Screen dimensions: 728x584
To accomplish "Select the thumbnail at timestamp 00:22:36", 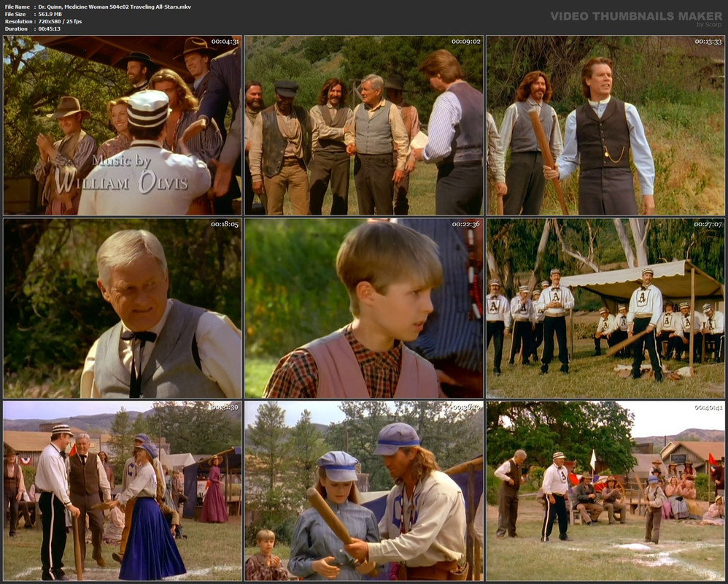I will (x=364, y=309).
